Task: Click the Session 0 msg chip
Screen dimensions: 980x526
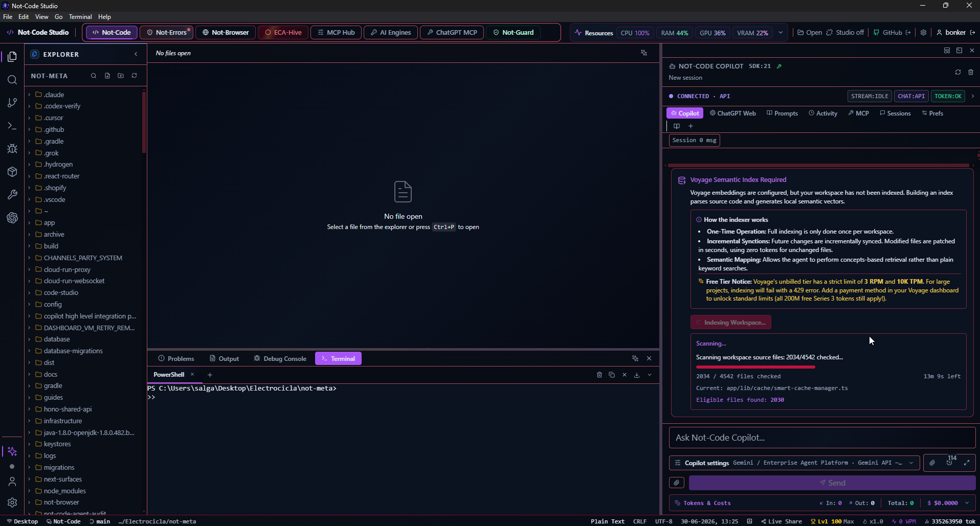Action: pyautogui.click(x=694, y=140)
